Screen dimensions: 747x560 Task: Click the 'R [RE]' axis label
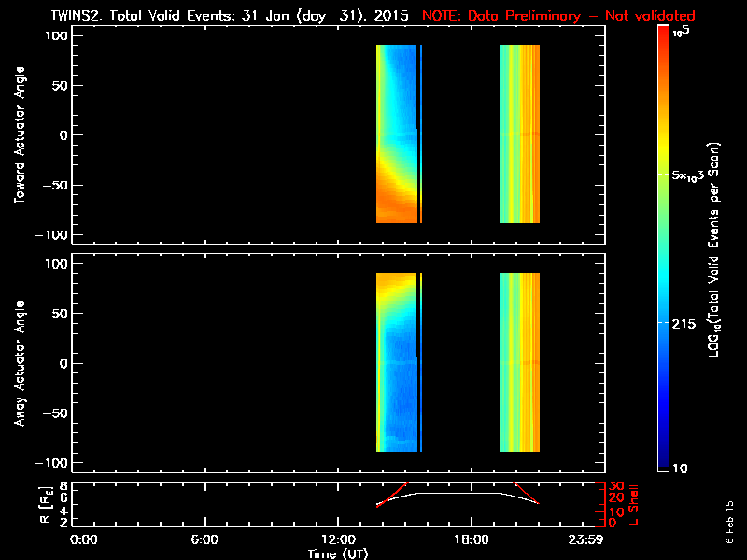[45, 504]
